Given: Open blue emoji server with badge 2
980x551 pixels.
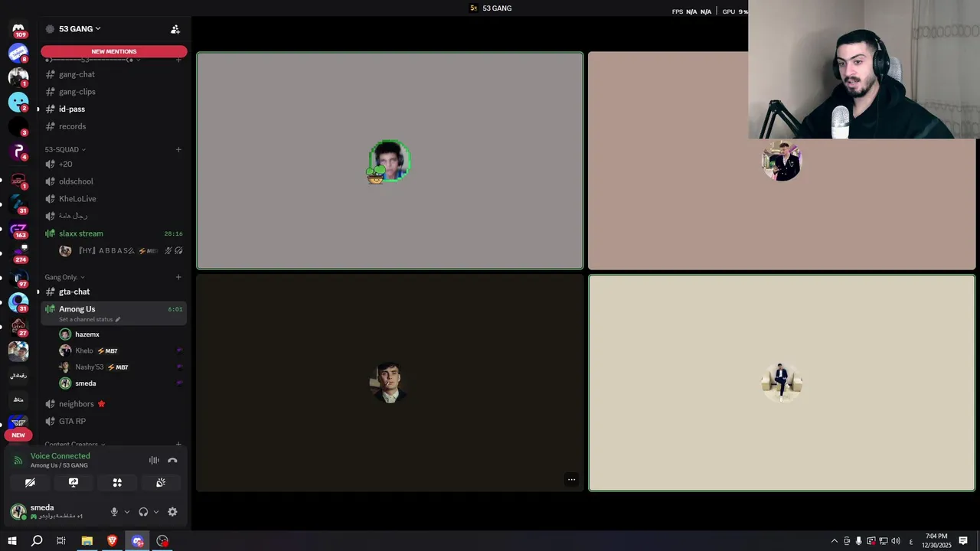Looking at the screenshot, I should pos(18,102).
